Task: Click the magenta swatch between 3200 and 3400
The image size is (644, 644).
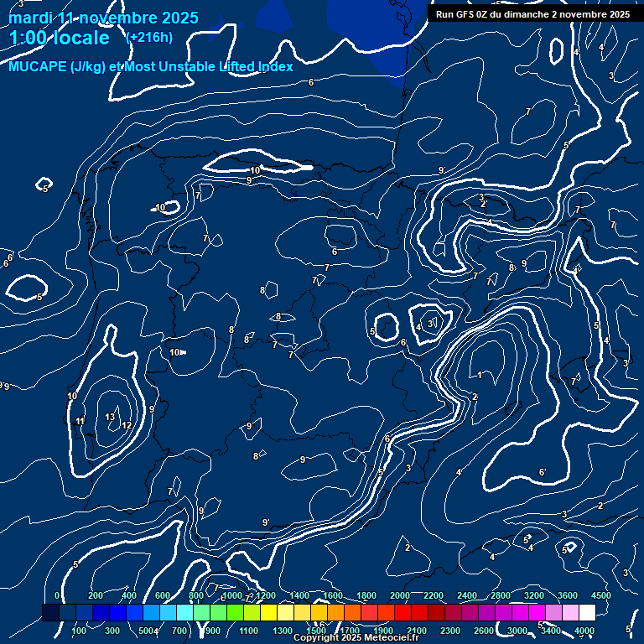Action: pyautogui.click(x=537, y=612)
